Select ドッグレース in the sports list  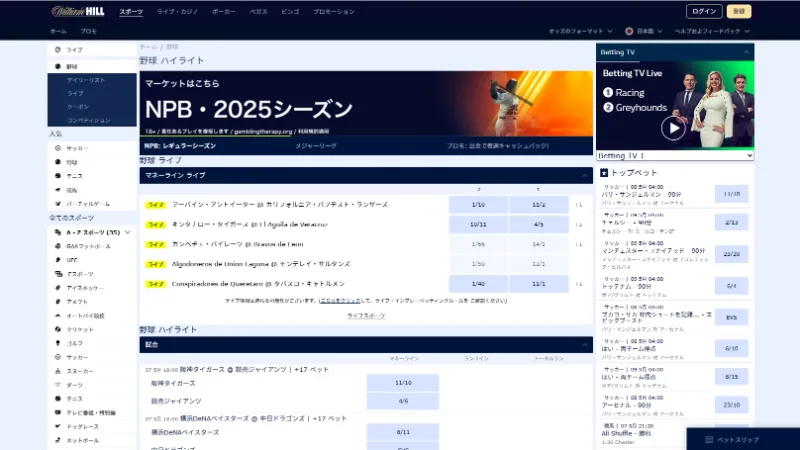click(92, 427)
